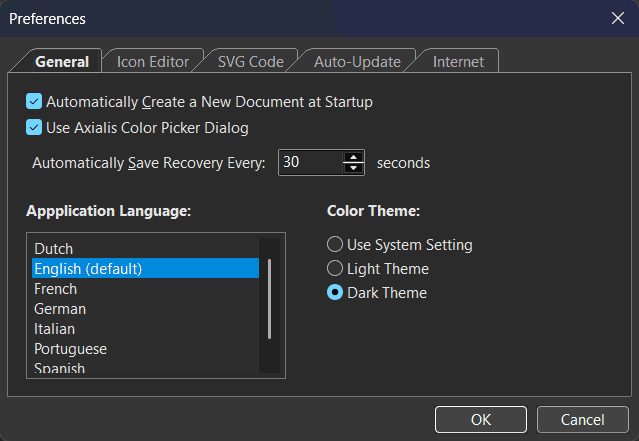
Task: Select French as application language
Action: point(56,289)
